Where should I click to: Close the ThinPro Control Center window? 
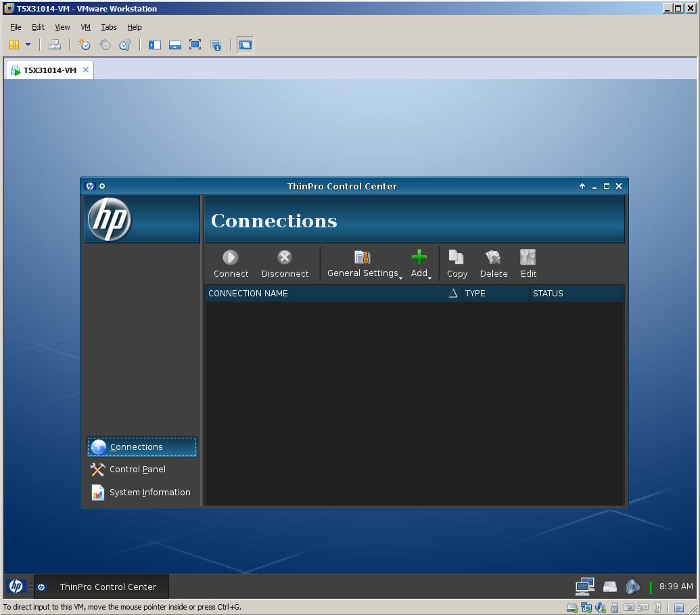point(619,186)
